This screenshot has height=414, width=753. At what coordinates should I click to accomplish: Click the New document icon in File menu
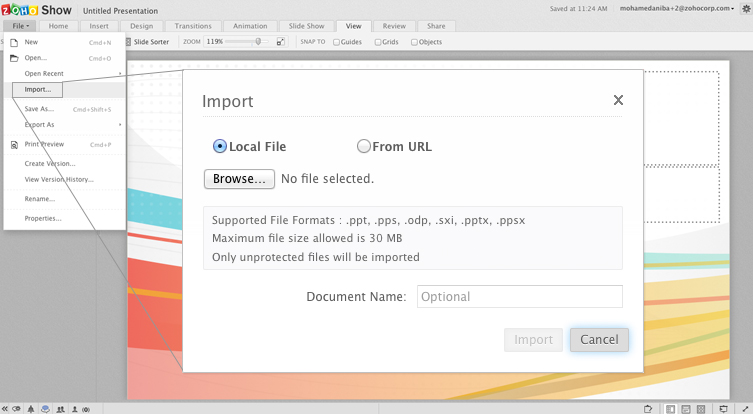(x=14, y=42)
